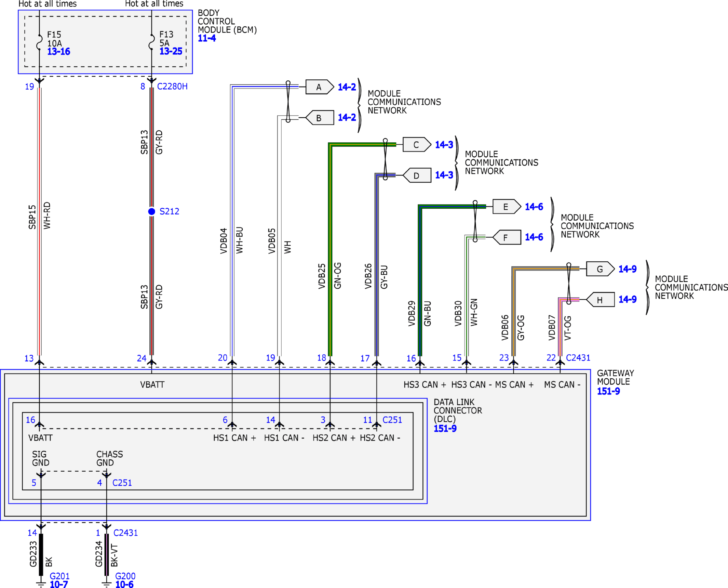The image size is (728, 588).
Task: Click the WH-GN wire color label
Action: [474, 313]
